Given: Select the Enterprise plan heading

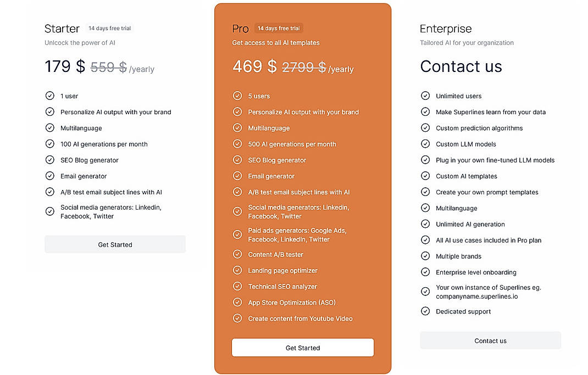Looking at the screenshot, I should pyautogui.click(x=446, y=29).
